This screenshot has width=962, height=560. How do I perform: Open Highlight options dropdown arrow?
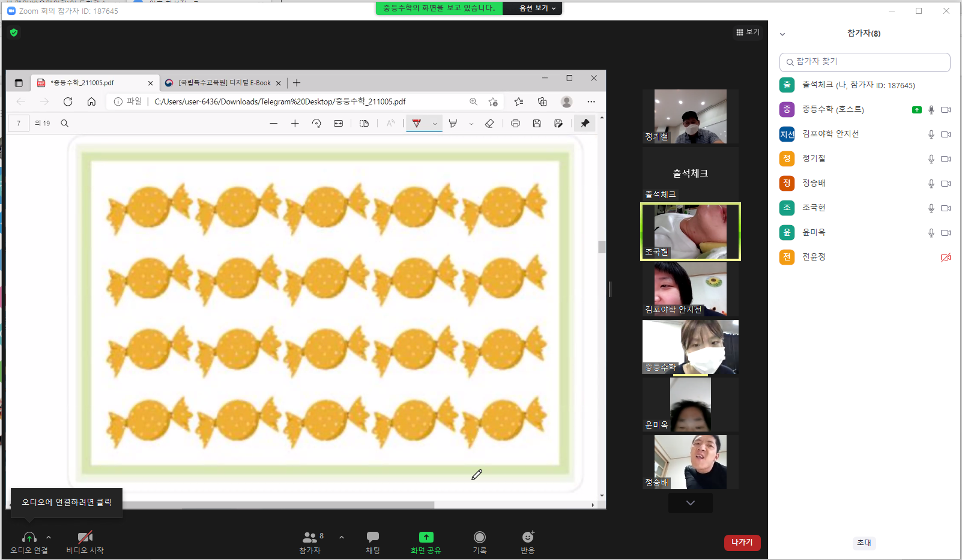point(471,124)
